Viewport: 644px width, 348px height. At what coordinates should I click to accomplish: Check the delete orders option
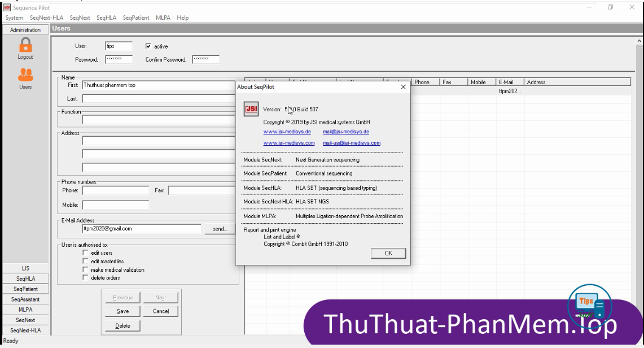(85, 278)
